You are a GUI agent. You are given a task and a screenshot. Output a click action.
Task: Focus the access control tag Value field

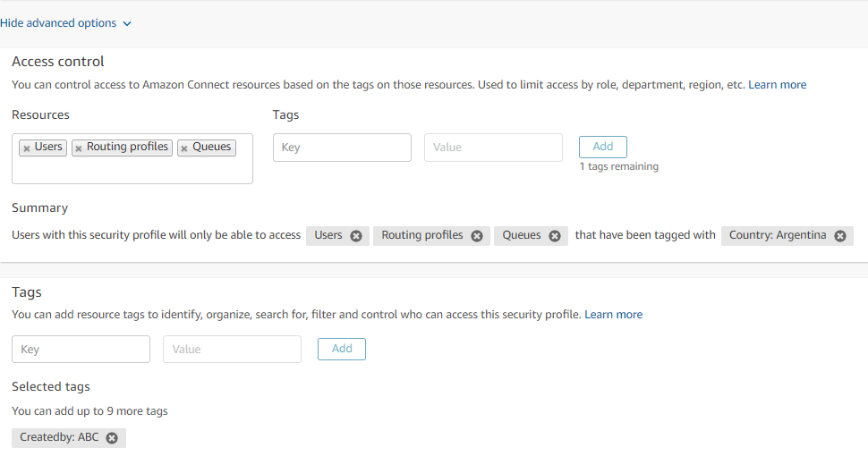click(x=493, y=148)
